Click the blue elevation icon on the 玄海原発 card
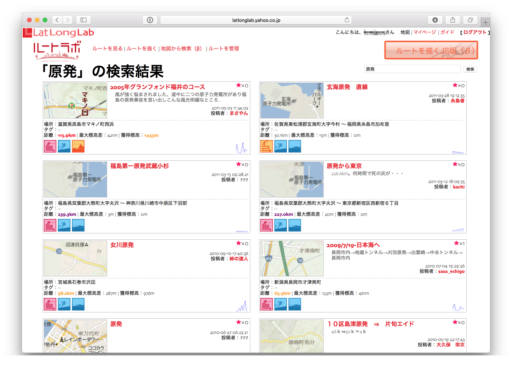Image resolution: width=512 pixels, height=384 pixels. coord(295,146)
